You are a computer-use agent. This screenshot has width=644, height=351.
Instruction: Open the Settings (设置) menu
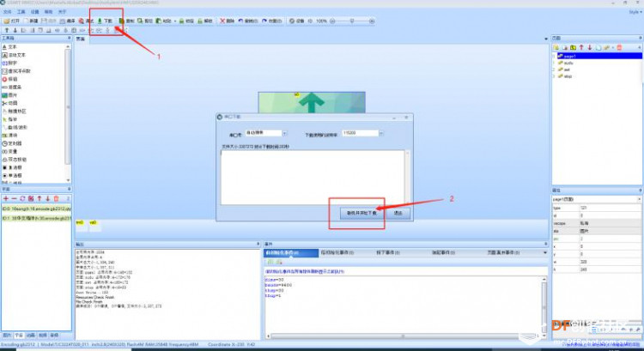(x=35, y=12)
